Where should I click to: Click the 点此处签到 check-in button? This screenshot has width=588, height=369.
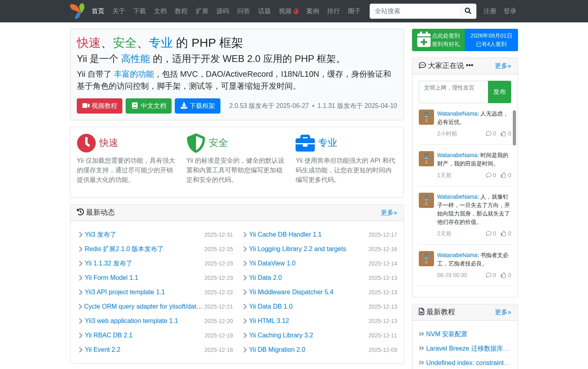click(x=438, y=40)
